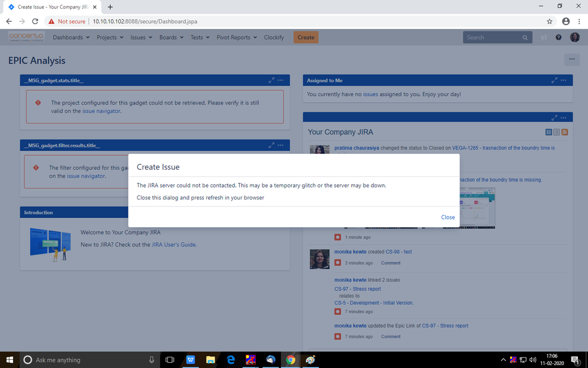Open filter results gadget options menu

tap(280, 145)
